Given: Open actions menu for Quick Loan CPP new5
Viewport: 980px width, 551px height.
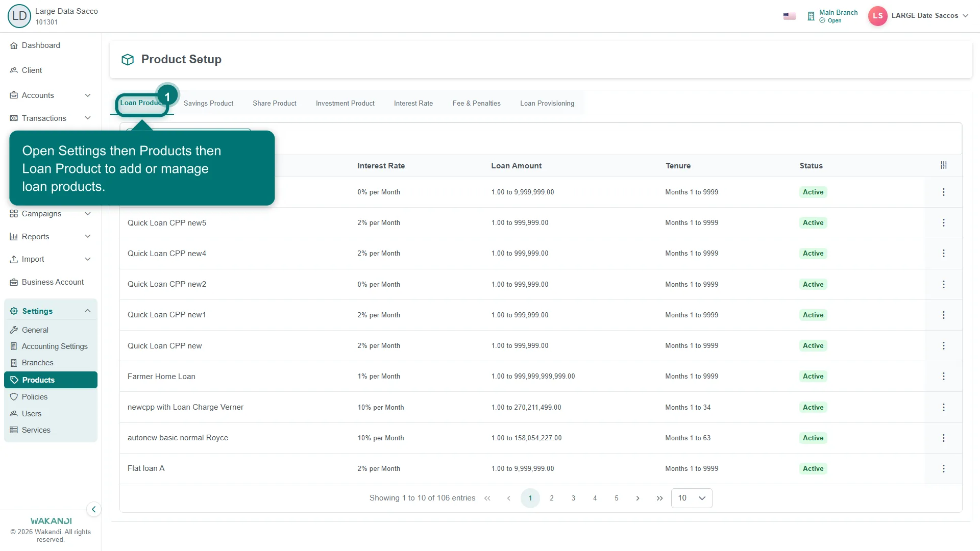Looking at the screenshot, I should (x=944, y=223).
